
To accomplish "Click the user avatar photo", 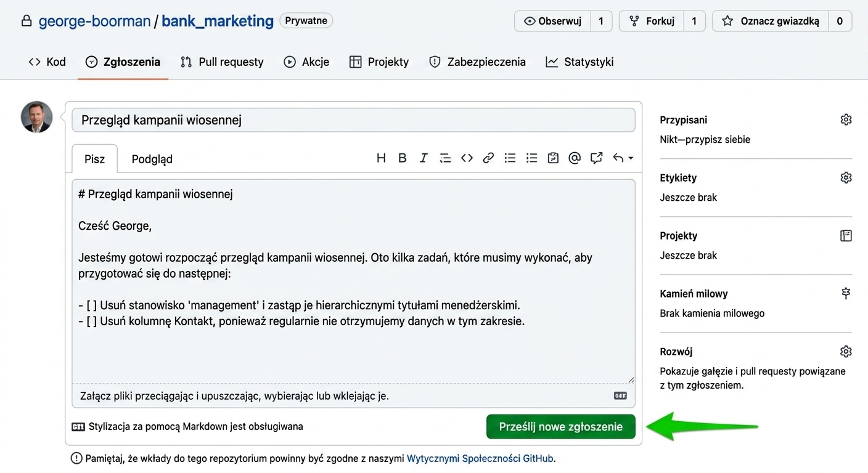I will [36, 117].
